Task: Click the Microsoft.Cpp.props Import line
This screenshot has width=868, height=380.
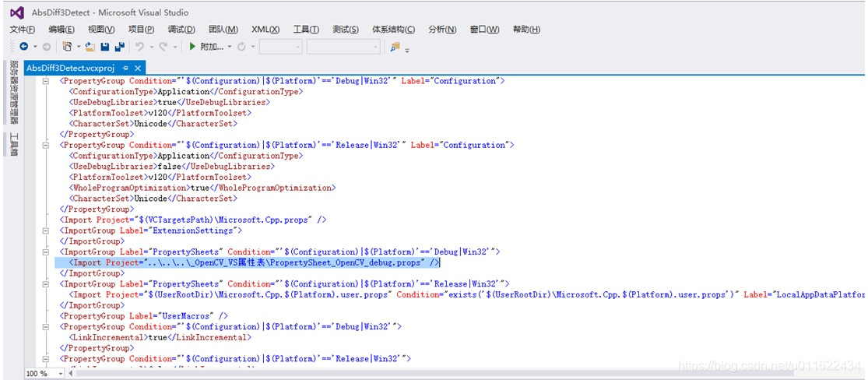Action: [192, 220]
